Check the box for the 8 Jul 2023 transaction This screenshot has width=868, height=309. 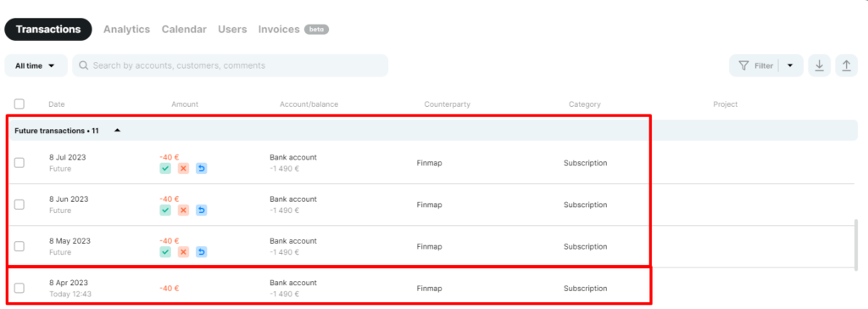(x=19, y=162)
